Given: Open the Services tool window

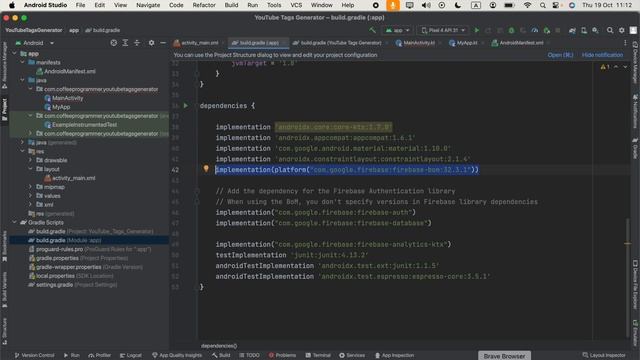Looking at the screenshot, I should click(352, 355).
